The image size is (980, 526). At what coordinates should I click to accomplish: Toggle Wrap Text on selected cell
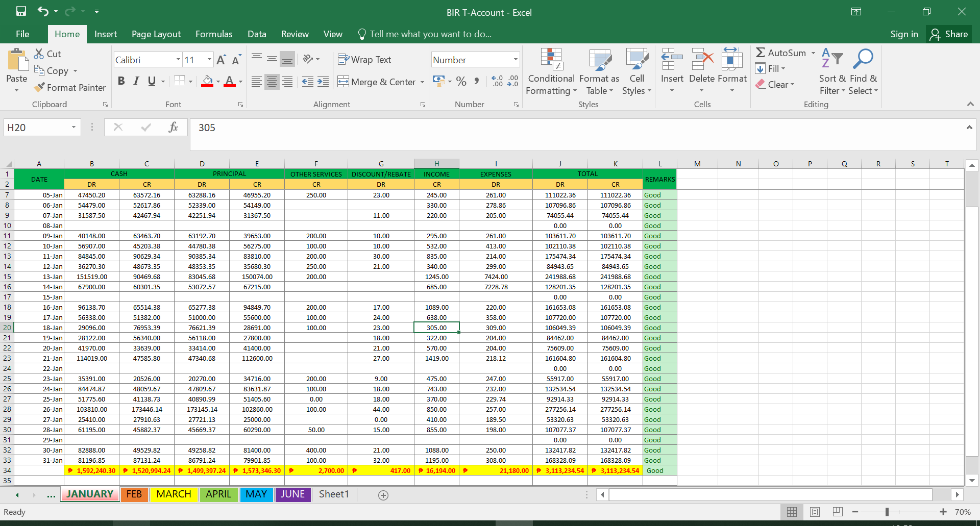click(364, 60)
